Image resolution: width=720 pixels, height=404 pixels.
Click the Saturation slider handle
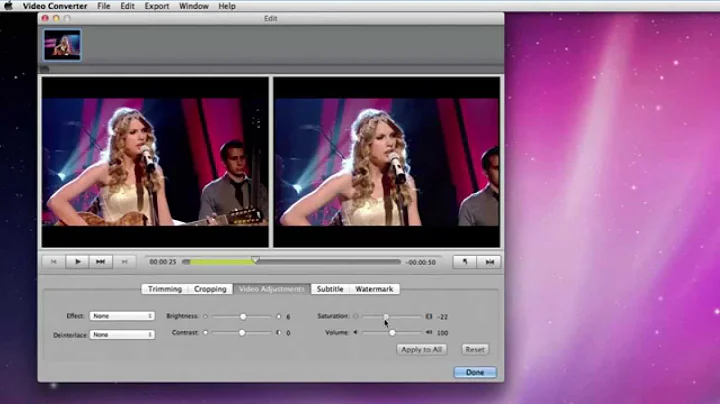[x=386, y=316]
